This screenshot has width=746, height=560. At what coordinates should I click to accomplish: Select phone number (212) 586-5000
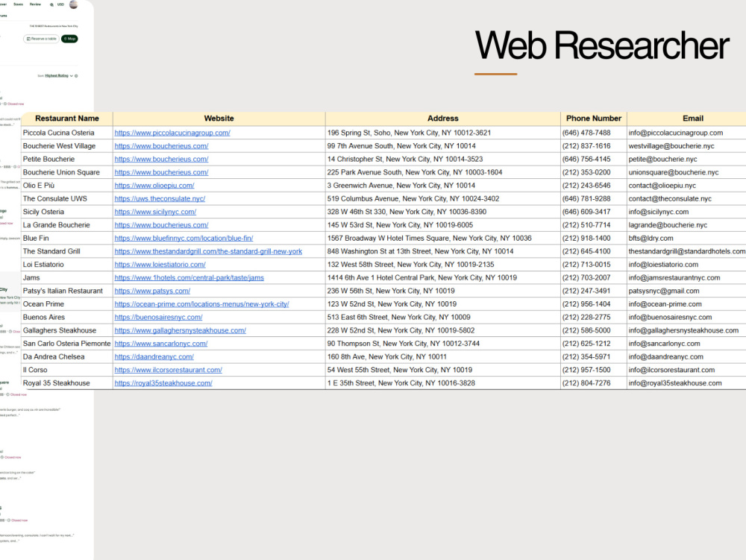coord(594,330)
